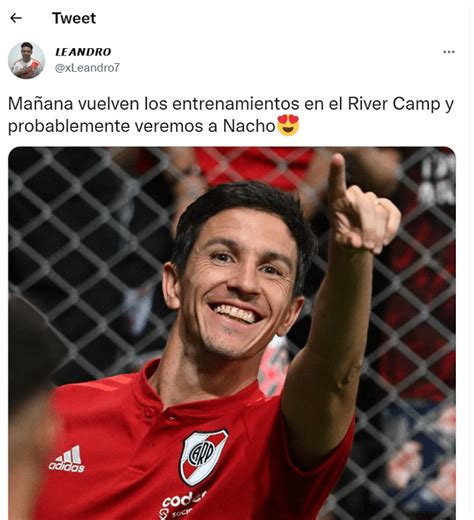The image size is (474, 520).
Task: Open the @xLeandro7 handle link
Action: tap(87, 68)
